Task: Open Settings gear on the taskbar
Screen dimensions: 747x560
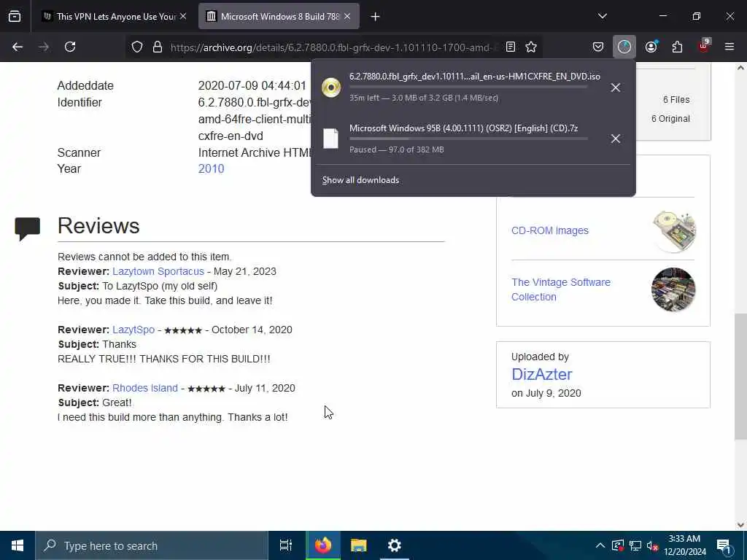Action: [395, 545]
